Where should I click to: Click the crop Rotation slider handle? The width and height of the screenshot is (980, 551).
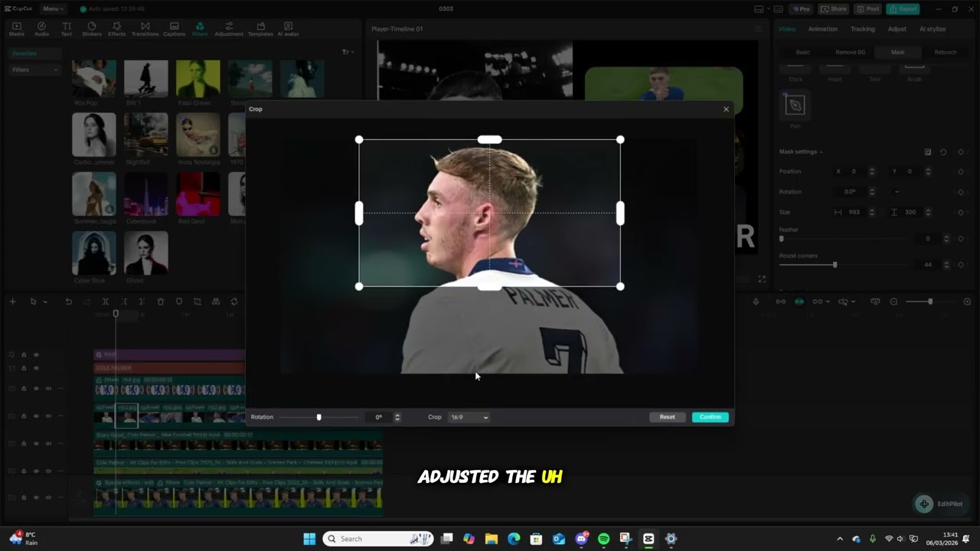[318, 417]
